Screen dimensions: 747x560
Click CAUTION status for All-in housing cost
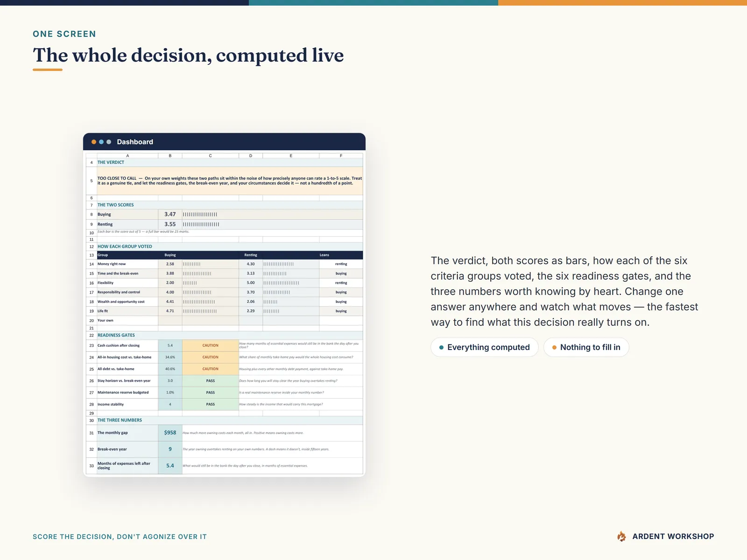[x=211, y=357]
